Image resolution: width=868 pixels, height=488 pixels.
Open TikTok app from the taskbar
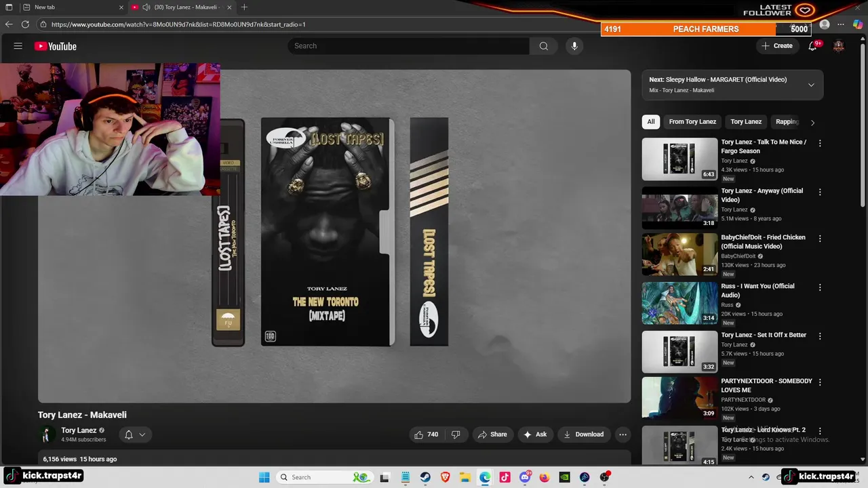pos(505,477)
